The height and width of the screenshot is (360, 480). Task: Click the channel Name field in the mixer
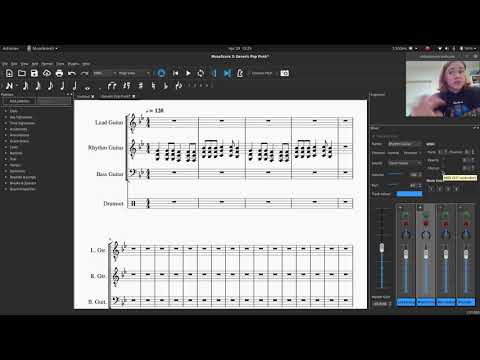click(x=405, y=144)
